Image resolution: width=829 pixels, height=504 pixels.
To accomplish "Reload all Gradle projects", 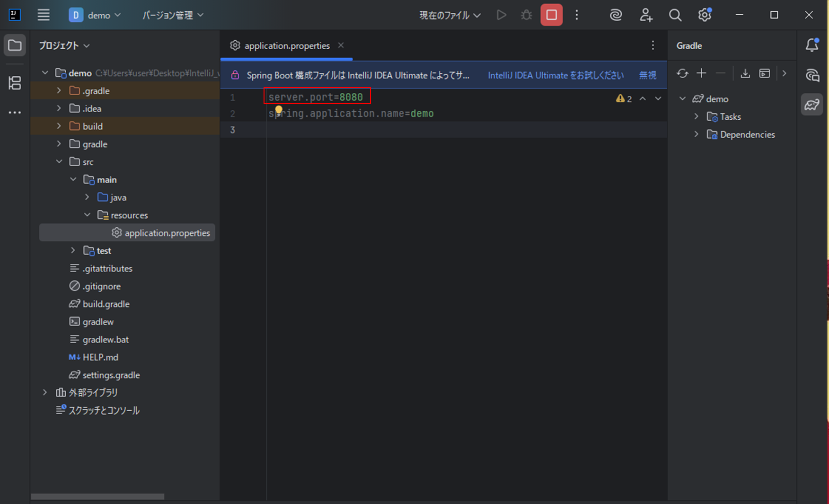I will point(682,73).
